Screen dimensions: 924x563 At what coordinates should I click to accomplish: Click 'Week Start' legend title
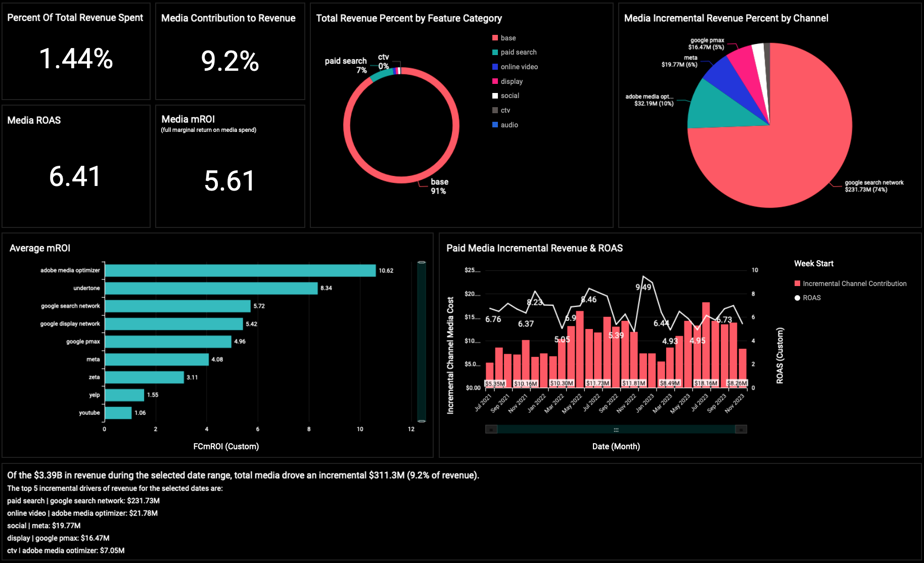click(x=814, y=263)
